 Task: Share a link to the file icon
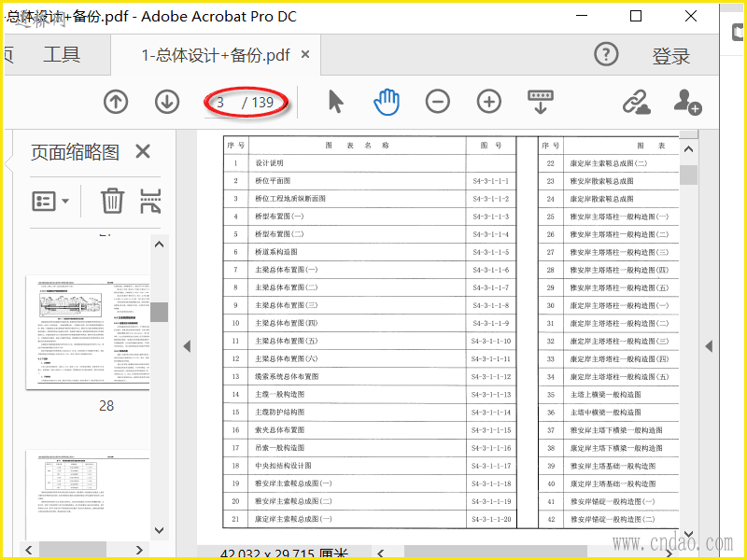pos(637,102)
